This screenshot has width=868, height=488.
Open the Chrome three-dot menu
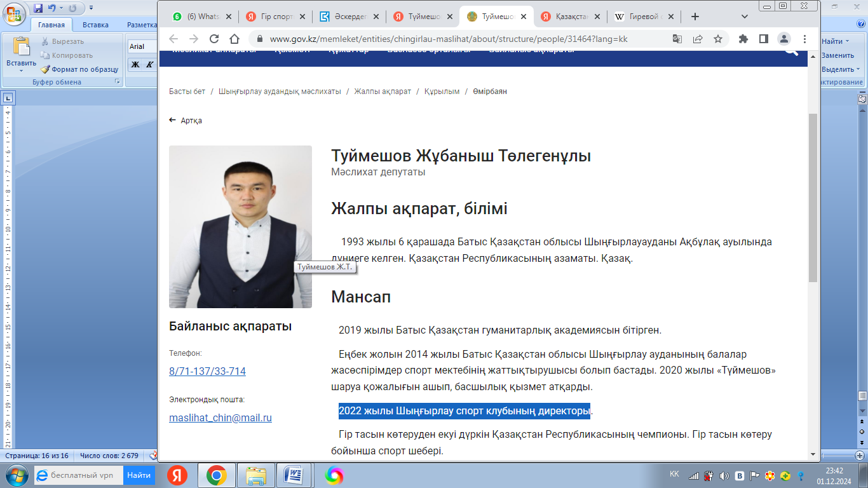click(x=804, y=39)
